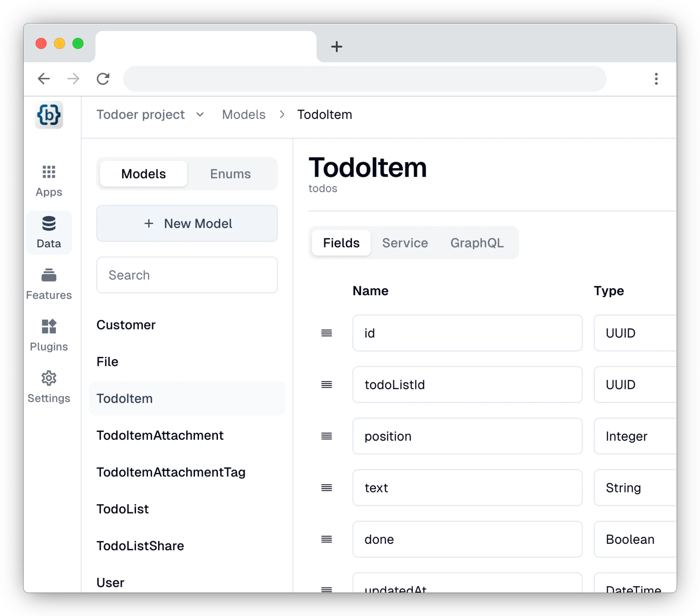Click the drag handle for position field
The width and height of the screenshot is (700, 616).
click(x=326, y=436)
